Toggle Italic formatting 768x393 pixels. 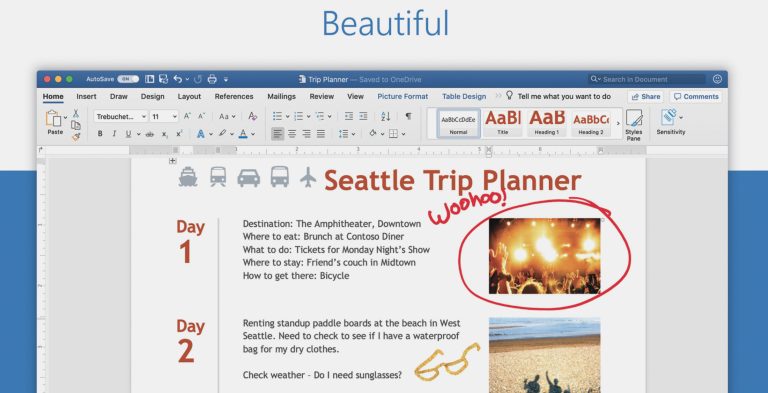(x=114, y=134)
